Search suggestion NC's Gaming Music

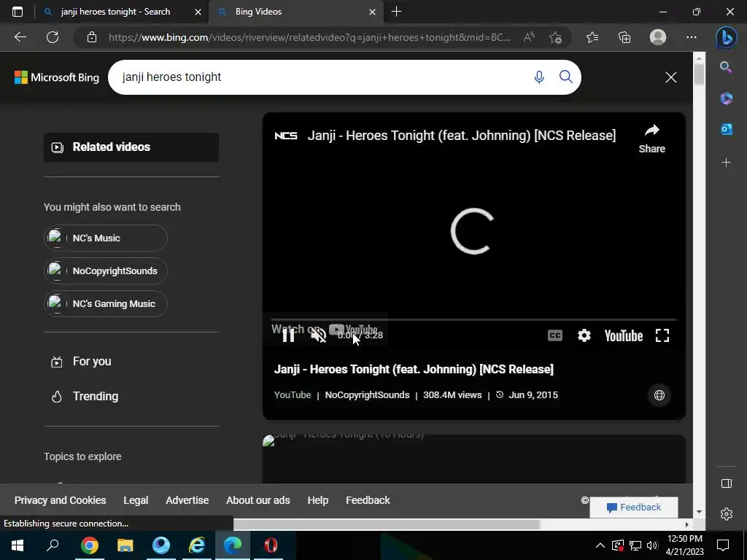tap(106, 304)
